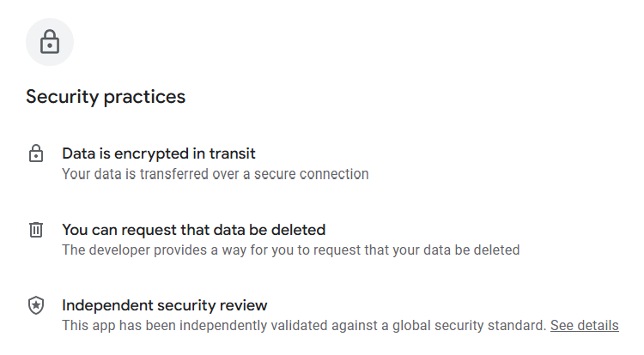Click the trash can icon for data deletion
644x355 pixels.
(x=36, y=230)
